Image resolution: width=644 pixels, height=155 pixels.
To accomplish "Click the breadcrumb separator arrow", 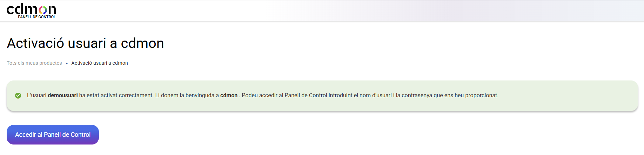I will [67, 63].
